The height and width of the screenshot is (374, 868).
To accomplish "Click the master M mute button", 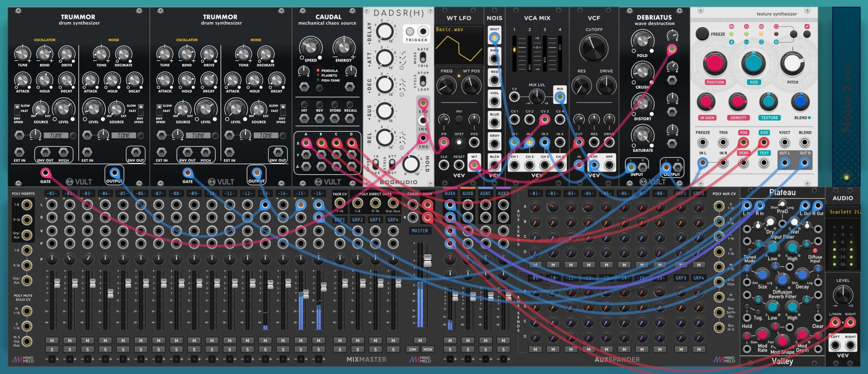I will click(420, 341).
